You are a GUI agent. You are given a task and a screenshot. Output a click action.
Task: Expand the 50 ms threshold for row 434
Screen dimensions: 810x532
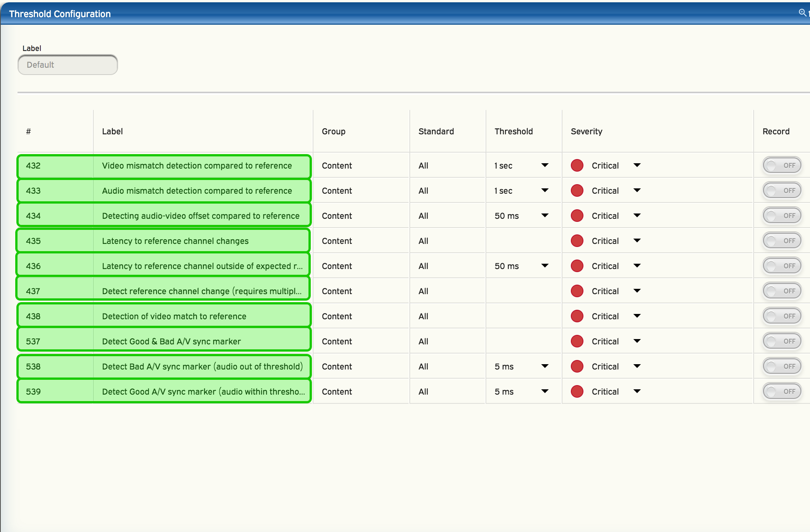(x=545, y=216)
